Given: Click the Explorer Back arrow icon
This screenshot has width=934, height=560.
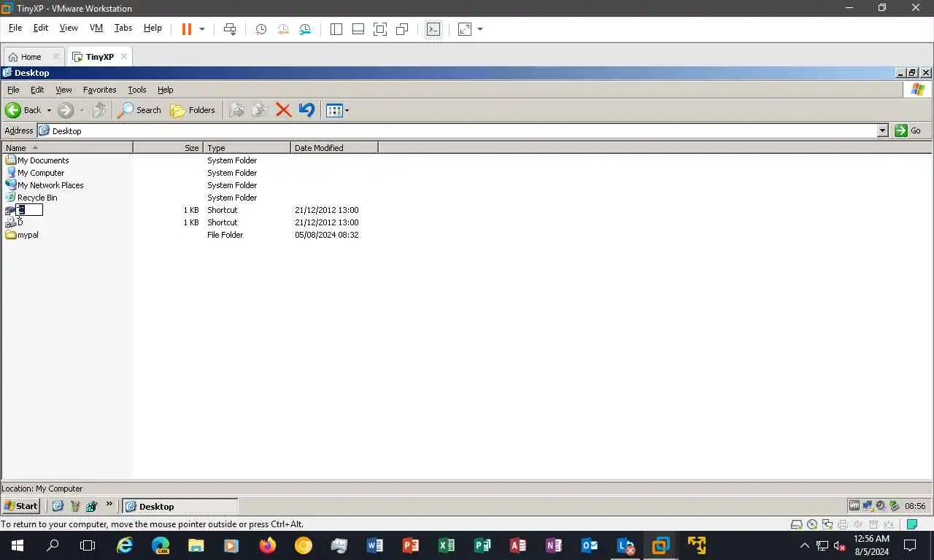Looking at the screenshot, I should (13, 110).
